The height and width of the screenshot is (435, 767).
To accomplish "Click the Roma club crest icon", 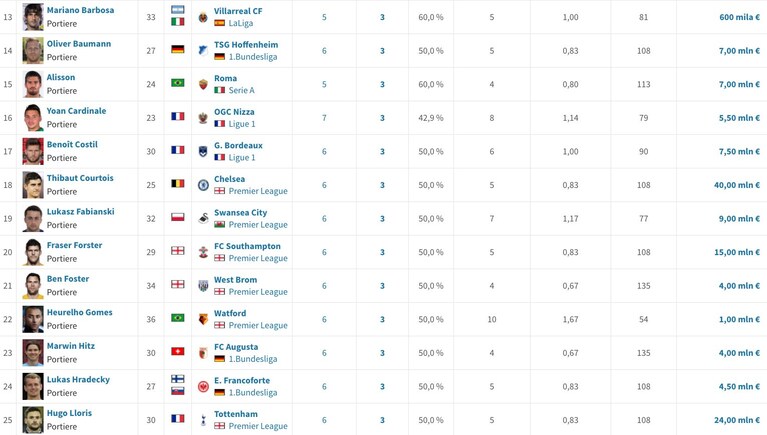I will 203,84.
